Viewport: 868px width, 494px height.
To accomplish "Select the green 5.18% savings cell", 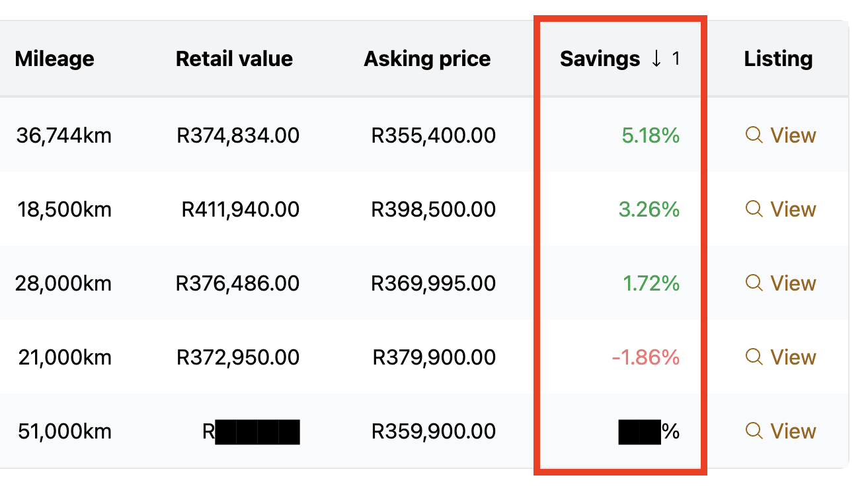I will click(x=651, y=135).
